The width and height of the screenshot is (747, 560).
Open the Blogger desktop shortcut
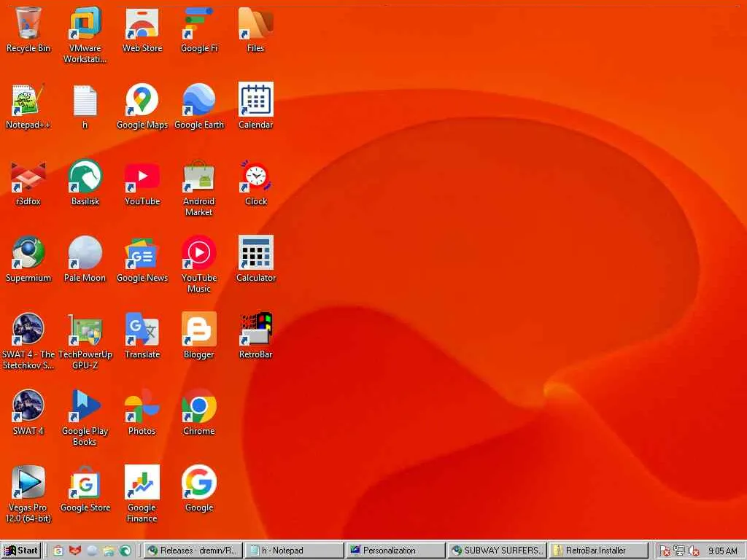[199, 336]
